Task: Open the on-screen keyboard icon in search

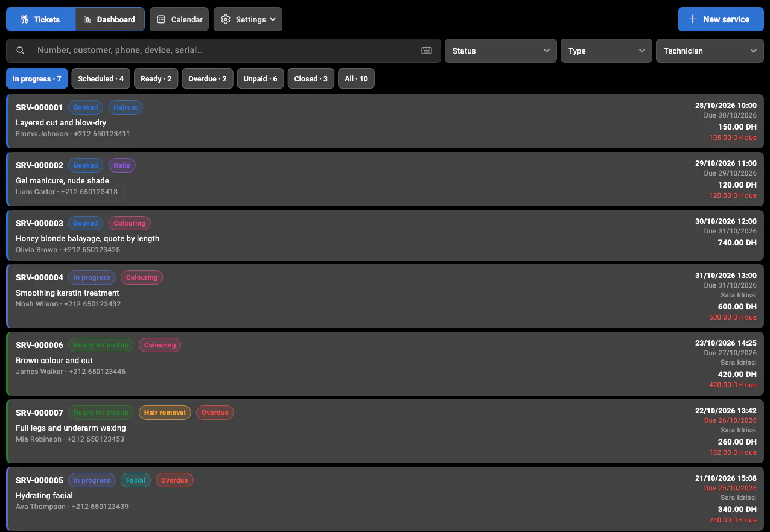Action: [427, 51]
